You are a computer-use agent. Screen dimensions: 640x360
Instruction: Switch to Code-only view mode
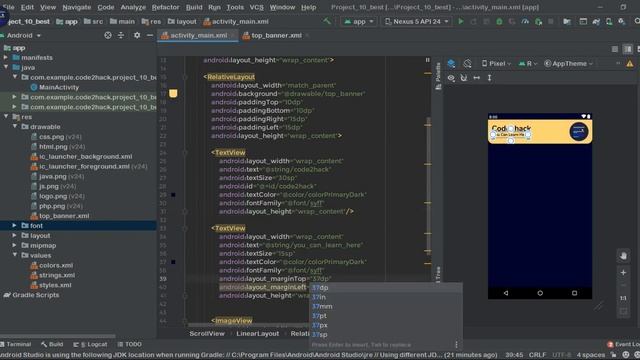615,49
